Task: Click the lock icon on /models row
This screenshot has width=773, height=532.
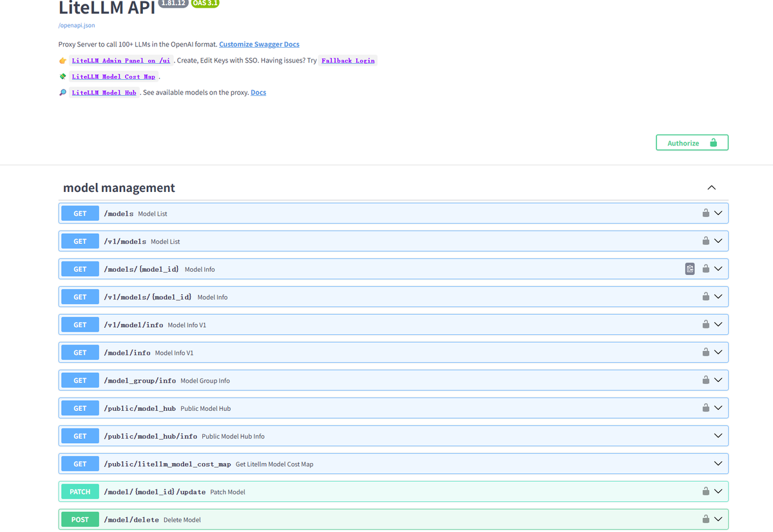Action: tap(706, 213)
